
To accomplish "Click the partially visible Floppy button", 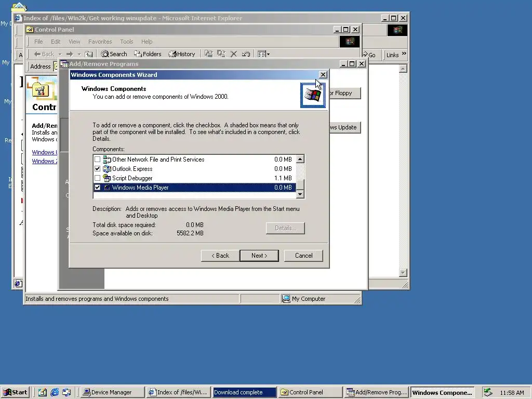I will click(345, 93).
